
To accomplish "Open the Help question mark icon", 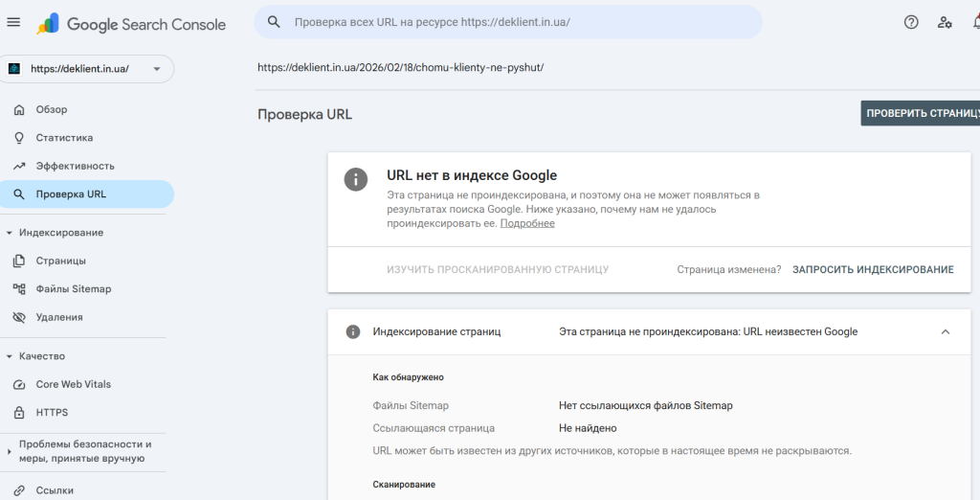I will coord(911,23).
